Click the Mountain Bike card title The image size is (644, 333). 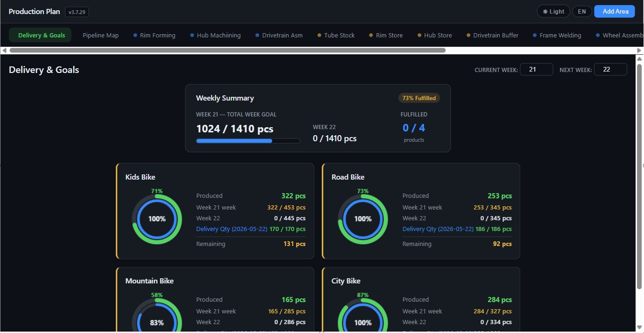click(149, 281)
